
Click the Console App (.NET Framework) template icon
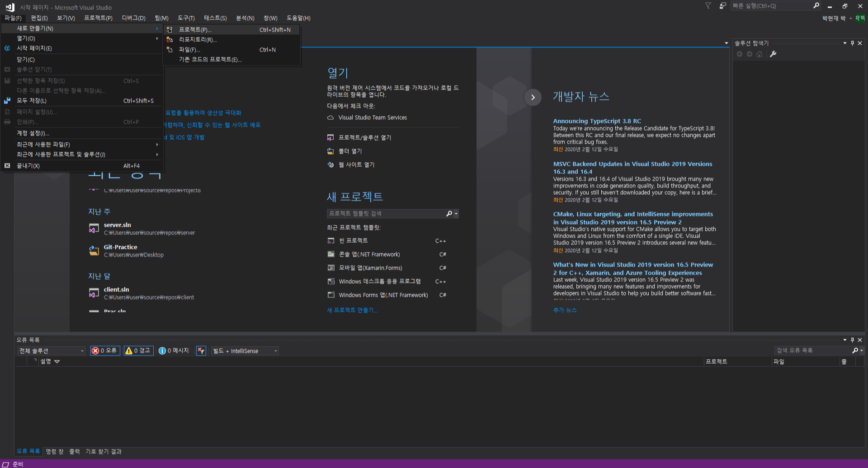coord(331,254)
